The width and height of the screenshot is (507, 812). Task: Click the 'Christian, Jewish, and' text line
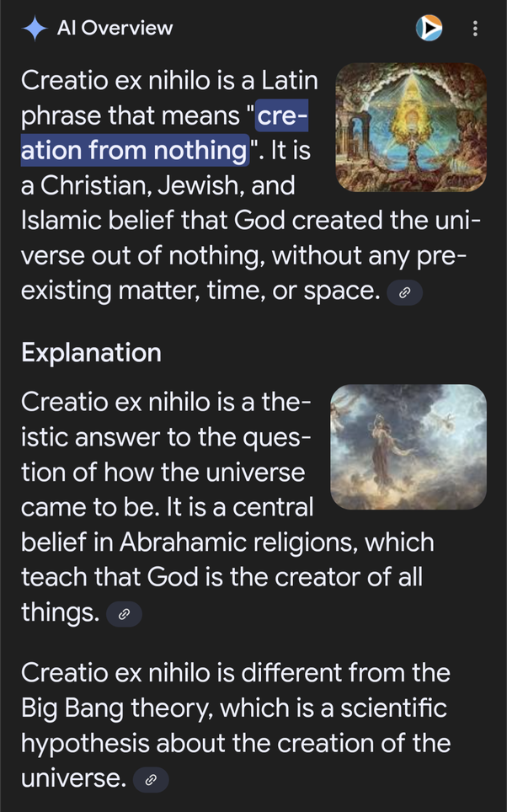tap(157, 186)
